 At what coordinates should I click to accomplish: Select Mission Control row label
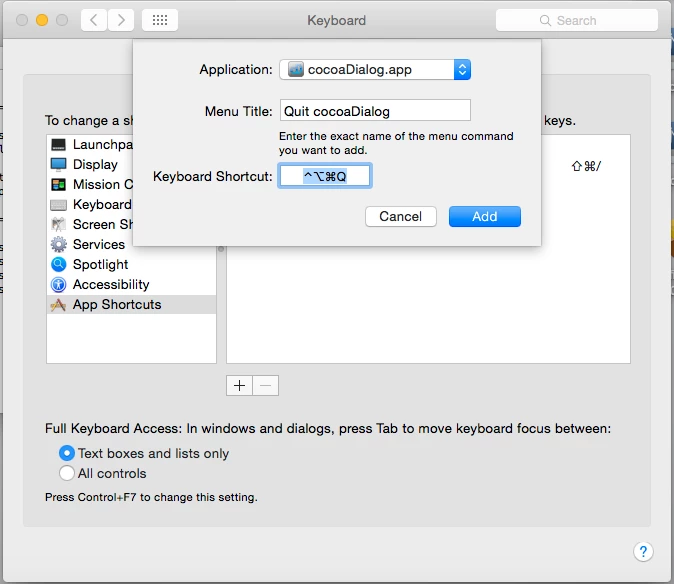pos(103,184)
